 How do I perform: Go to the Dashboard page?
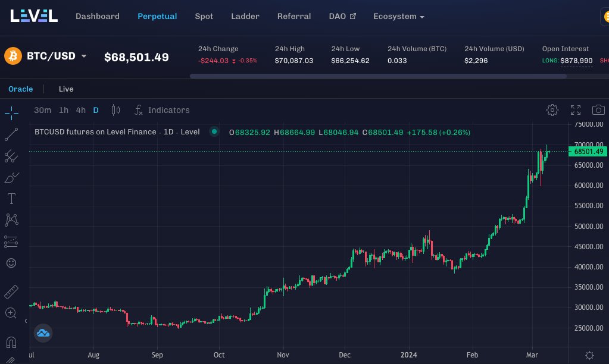[98, 16]
